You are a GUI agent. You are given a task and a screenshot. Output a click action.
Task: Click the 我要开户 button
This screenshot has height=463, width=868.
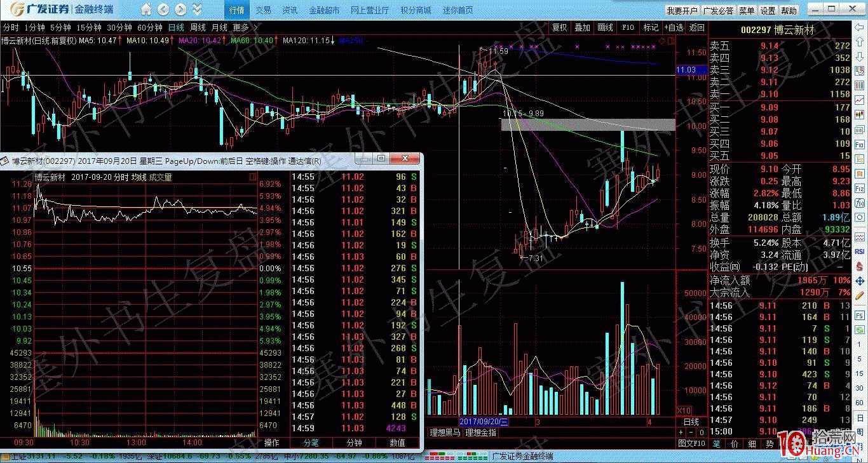(682, 11)
